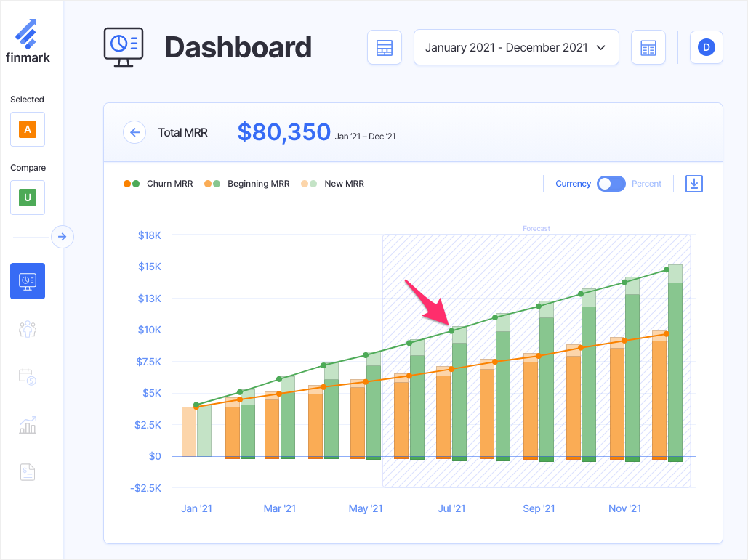This screenshot has width=748, height=560.
Task: Open the dashboard monitor icon in sidebar
Action: pos(28,281)
